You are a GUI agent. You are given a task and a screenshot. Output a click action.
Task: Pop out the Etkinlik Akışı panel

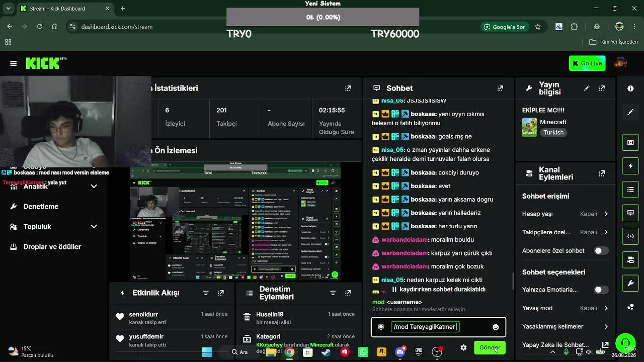pyautogui.click(x=221, y=293)
